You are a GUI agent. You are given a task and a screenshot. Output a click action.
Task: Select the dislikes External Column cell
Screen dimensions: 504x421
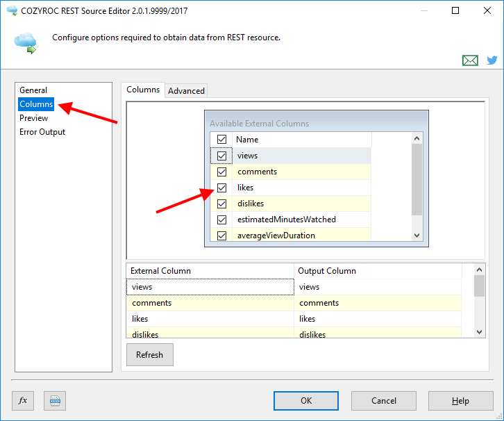click(210, 333)
